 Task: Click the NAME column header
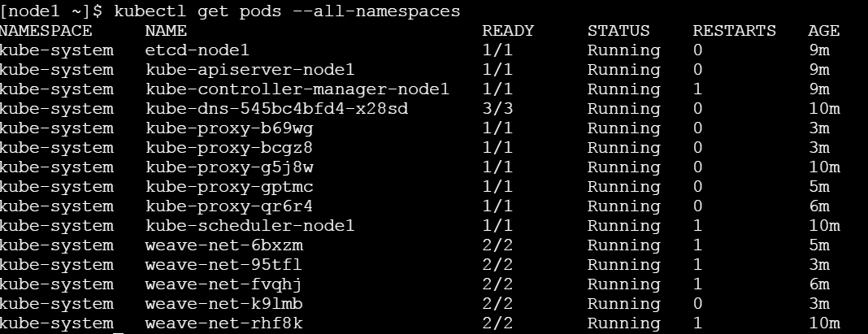tap(166, 31)
